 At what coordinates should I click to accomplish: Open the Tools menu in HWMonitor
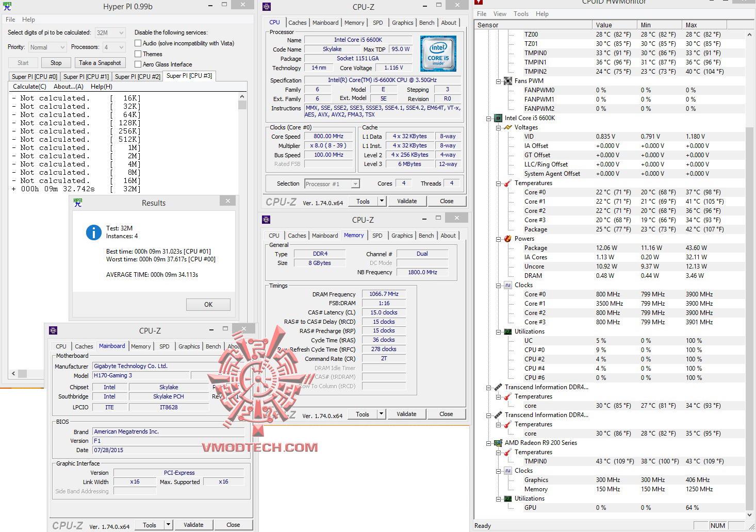click(521, 14)
